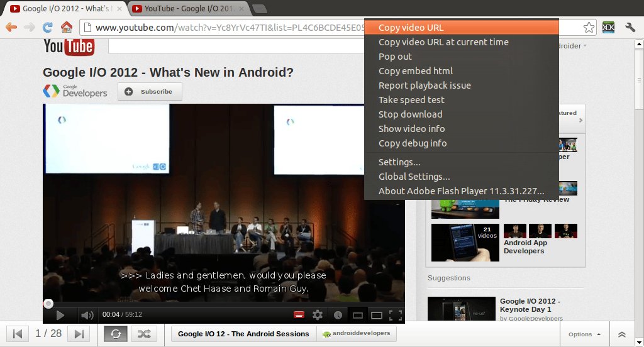Image resolution: width=644 pixels, height=347 pixels.
Task: Enter fullscreen video mode
Action: click(x=395, y=315)
